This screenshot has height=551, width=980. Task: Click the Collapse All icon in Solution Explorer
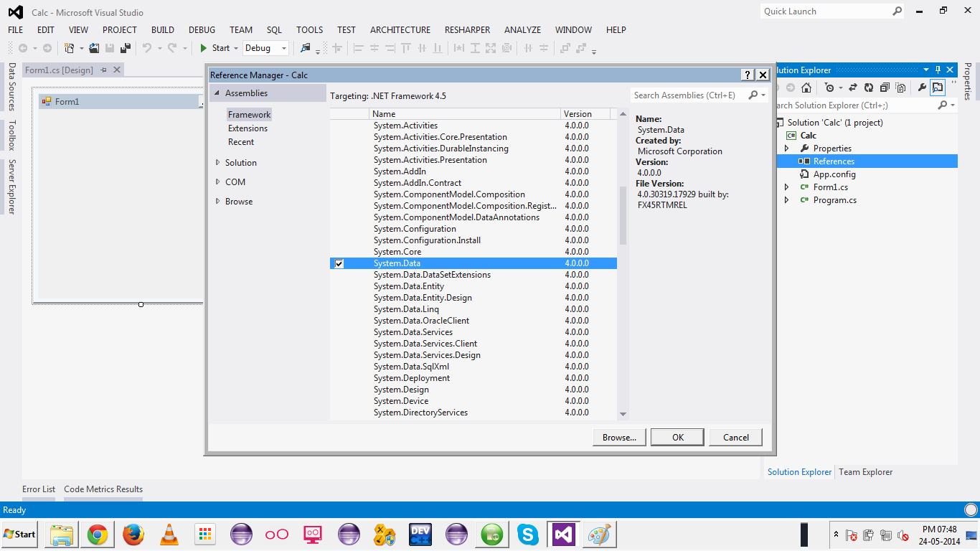(884, 88)
